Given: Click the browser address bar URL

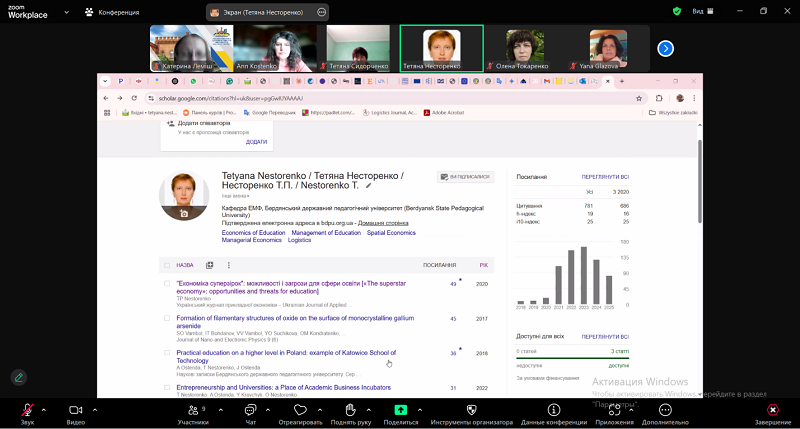Looking at the screenshot, I should point(231,98).
